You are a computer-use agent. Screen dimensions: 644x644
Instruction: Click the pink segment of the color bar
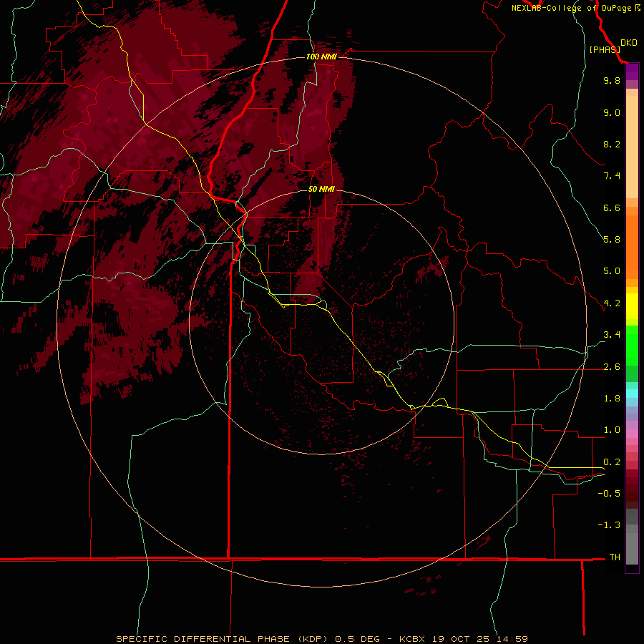[632, 434]
